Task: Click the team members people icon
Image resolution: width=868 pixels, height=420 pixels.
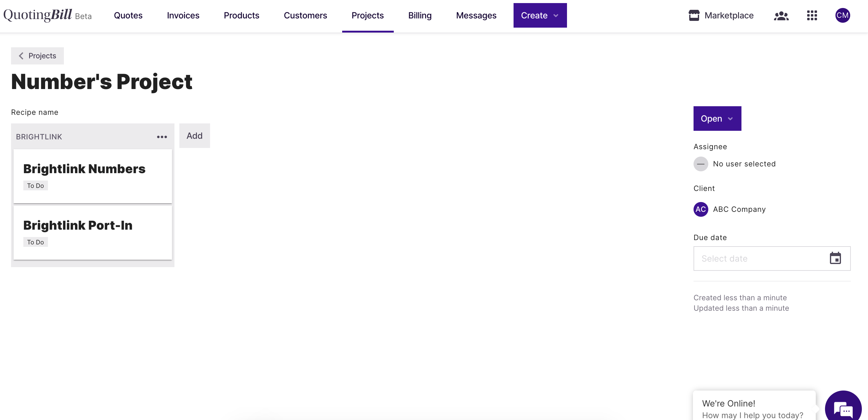Action: pyautogui.click(x=781, y=15)
